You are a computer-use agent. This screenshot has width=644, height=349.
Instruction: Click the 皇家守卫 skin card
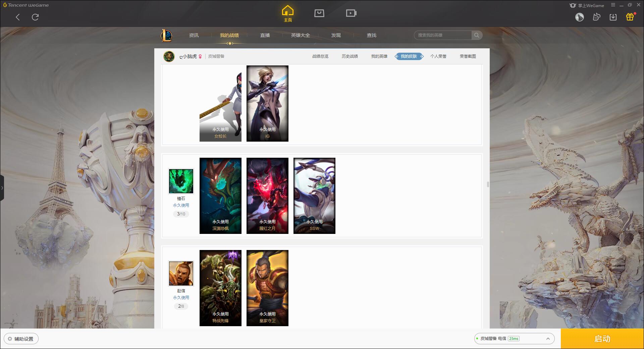pos(267,288)
